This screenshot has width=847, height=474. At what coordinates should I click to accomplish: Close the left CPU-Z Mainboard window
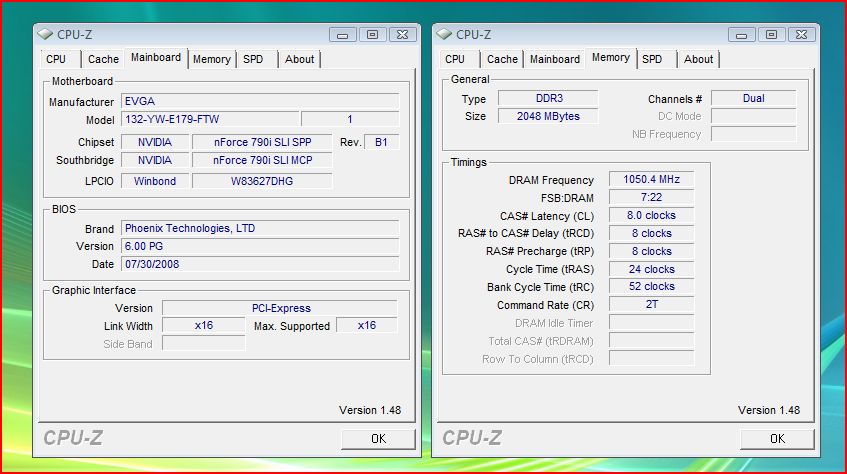coord(402,35)
